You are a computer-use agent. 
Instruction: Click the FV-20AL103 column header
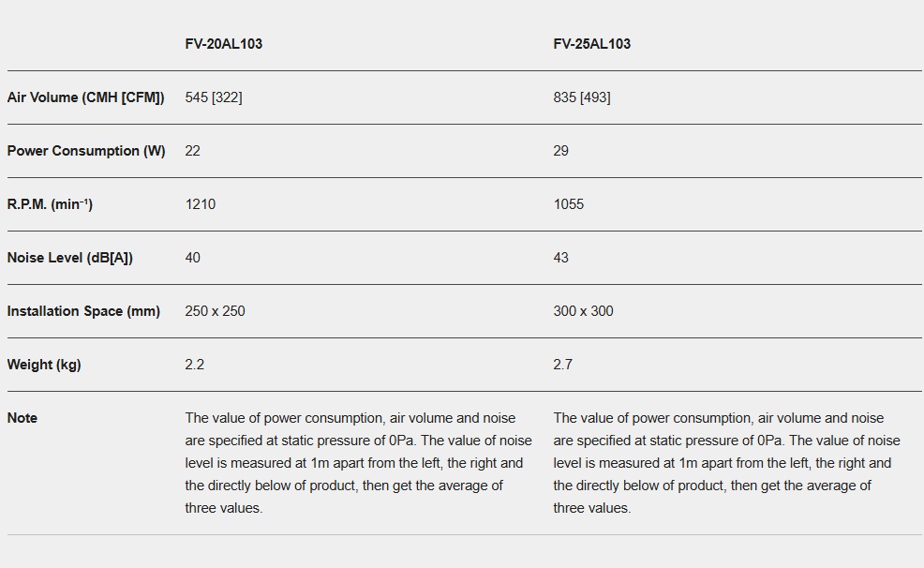click(223, 44)
